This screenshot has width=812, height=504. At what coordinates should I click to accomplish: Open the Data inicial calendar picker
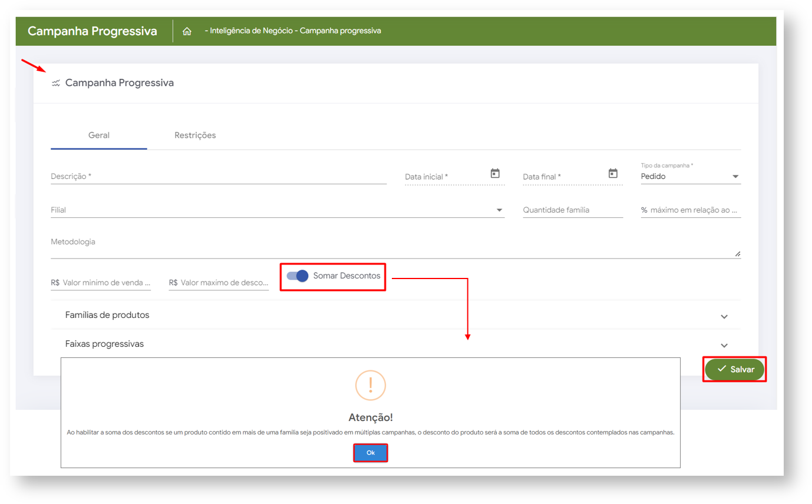coord(495,174)
